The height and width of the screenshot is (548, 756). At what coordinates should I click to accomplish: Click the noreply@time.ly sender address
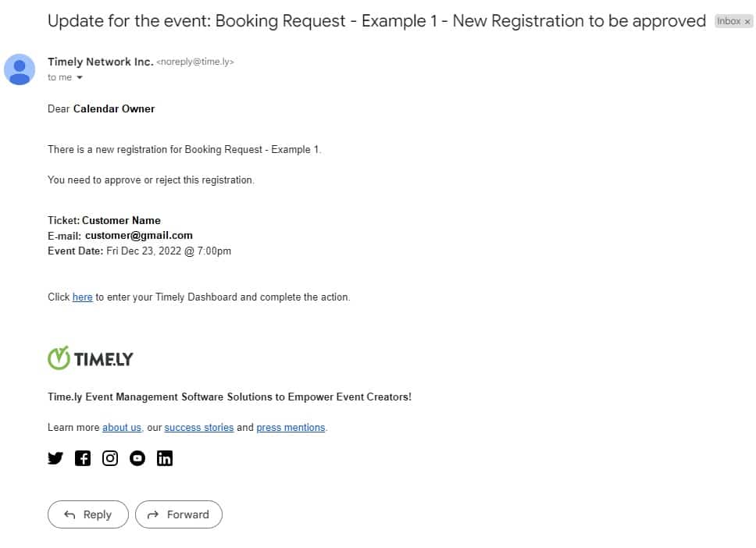coord(195,62)
